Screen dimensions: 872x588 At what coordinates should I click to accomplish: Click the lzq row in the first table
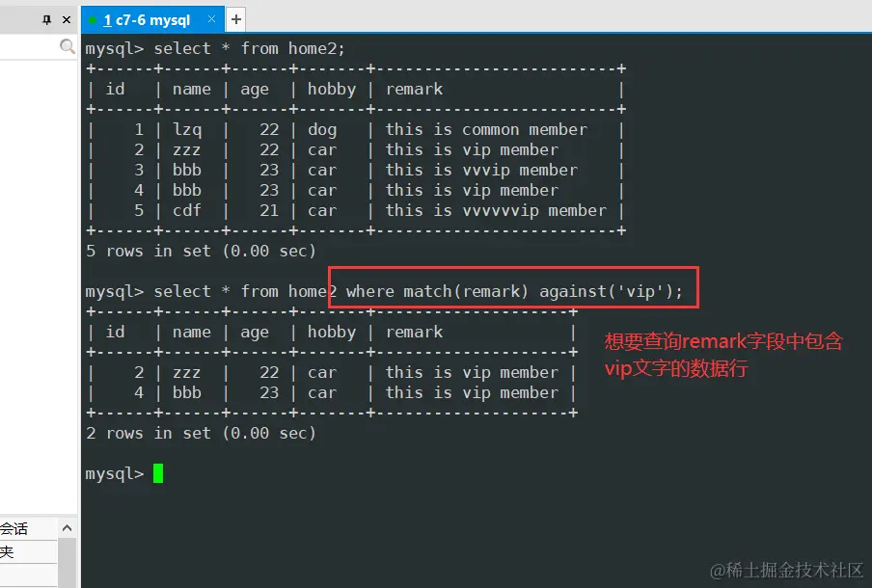(x=355, y=129)
